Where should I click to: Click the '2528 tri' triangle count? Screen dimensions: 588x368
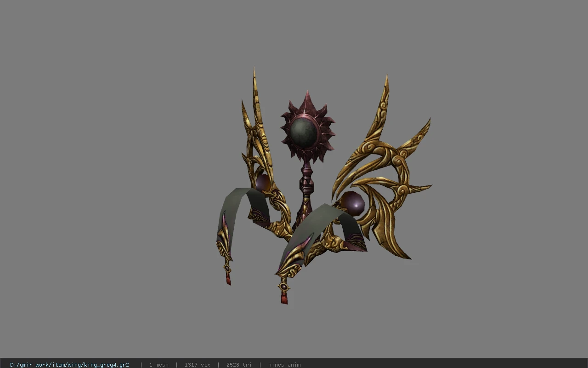click(x=239, y=365)
